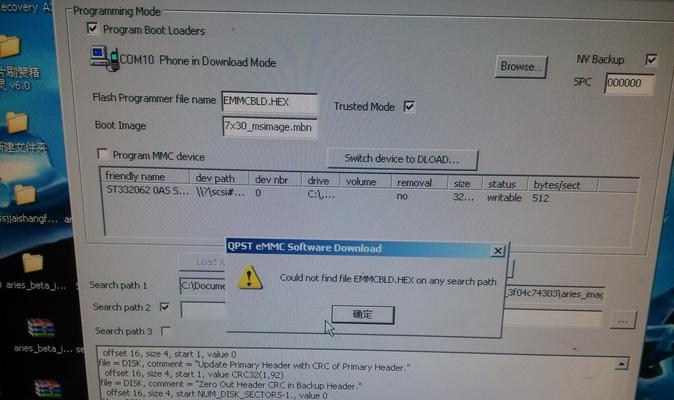Open the ssjjaishangf desktop folder
Screen dimensions: 674x400
(x=25, y=196)
